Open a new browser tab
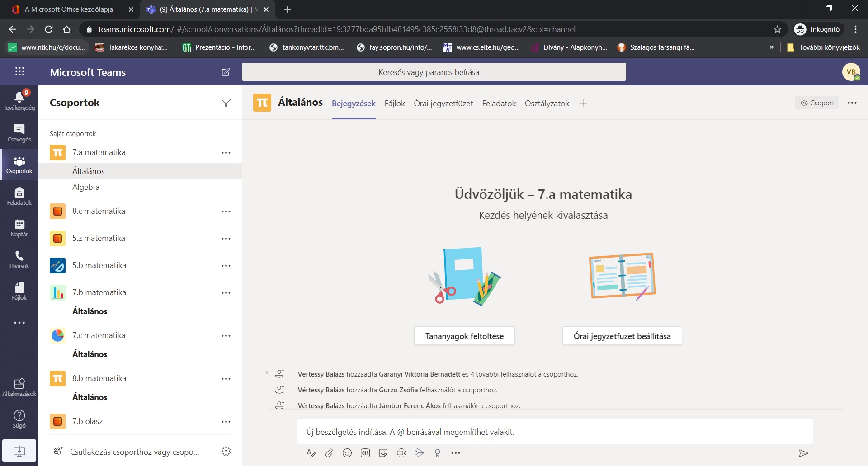The width and height of the screenshot is (868, 466). 288,9
